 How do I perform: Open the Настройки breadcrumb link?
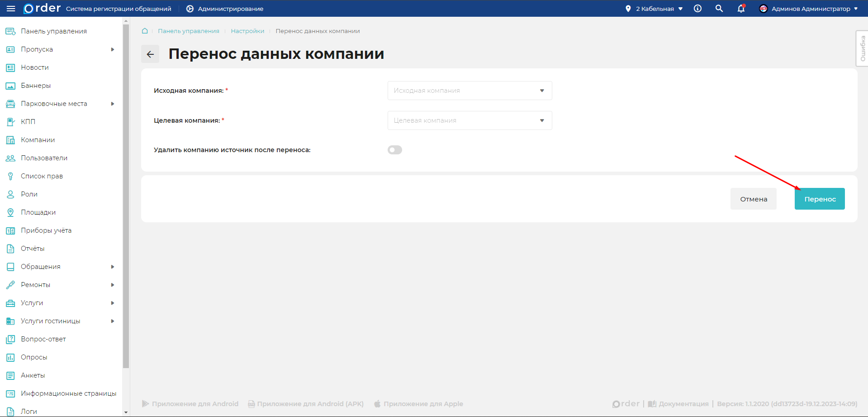point(247,31)
